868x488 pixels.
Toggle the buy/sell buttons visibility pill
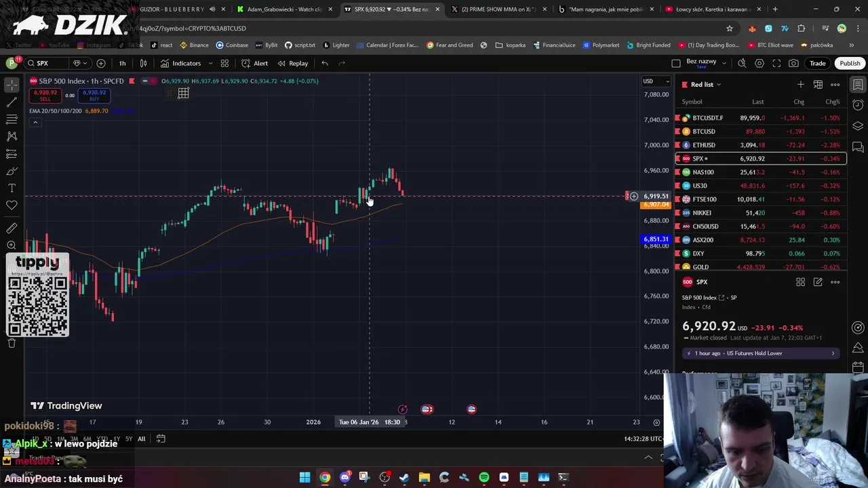pyautogui.click(x=149, y=81)
